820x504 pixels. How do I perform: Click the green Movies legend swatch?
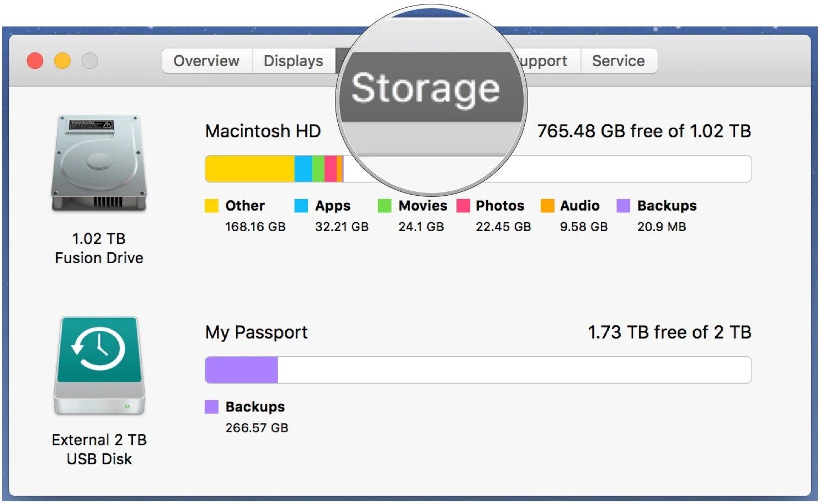pyautogui.click(x=385, y=206)
